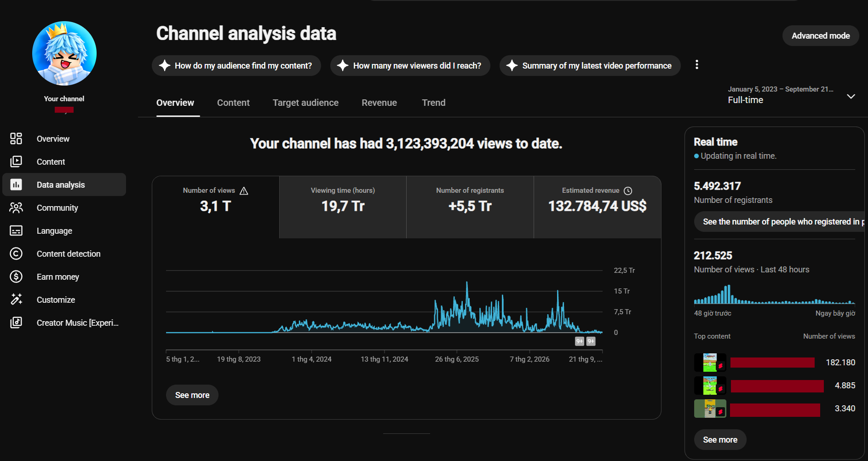Open top content thumbnail with 4.885 views
This screenshot has width=868, height=461.
click(710, 386)
